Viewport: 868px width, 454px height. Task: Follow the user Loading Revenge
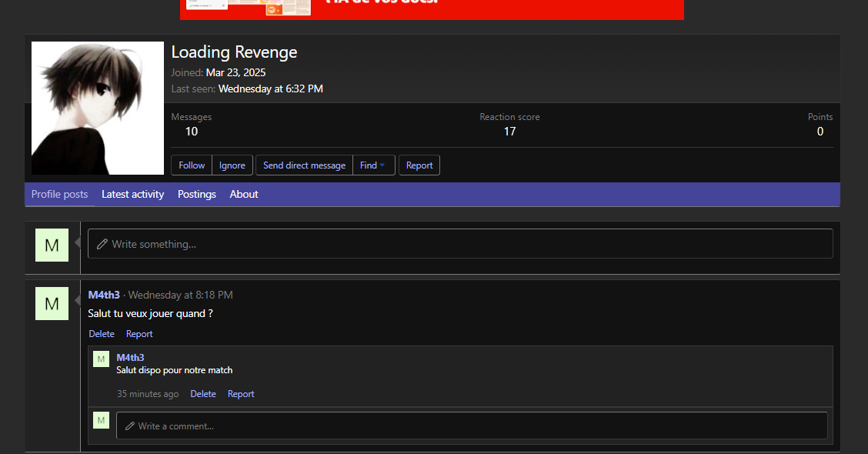192,165
